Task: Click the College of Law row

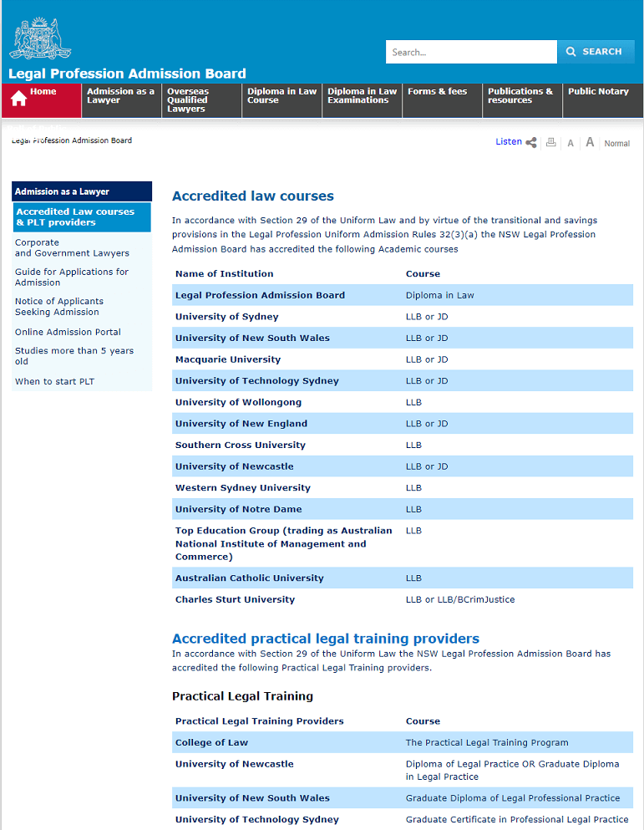Action: pyautogui.click(x=402, y=743)
